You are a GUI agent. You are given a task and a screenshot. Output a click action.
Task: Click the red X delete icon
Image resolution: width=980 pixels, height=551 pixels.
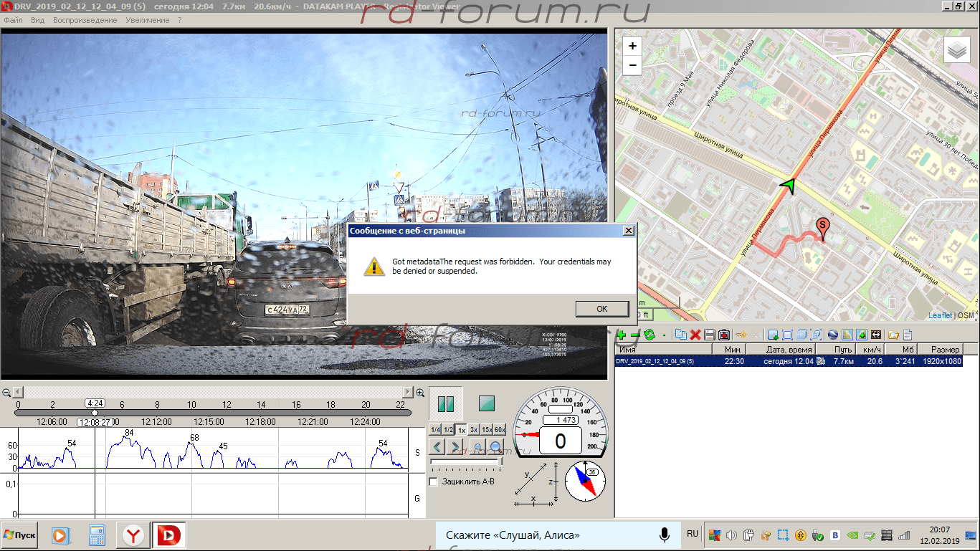695,335
